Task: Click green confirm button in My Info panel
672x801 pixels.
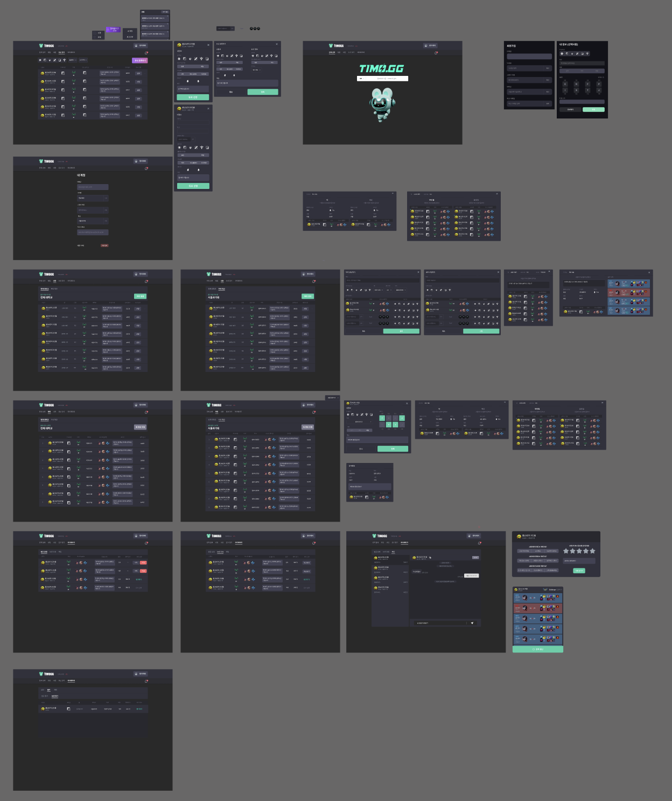Action: click(x=593, y=109)
